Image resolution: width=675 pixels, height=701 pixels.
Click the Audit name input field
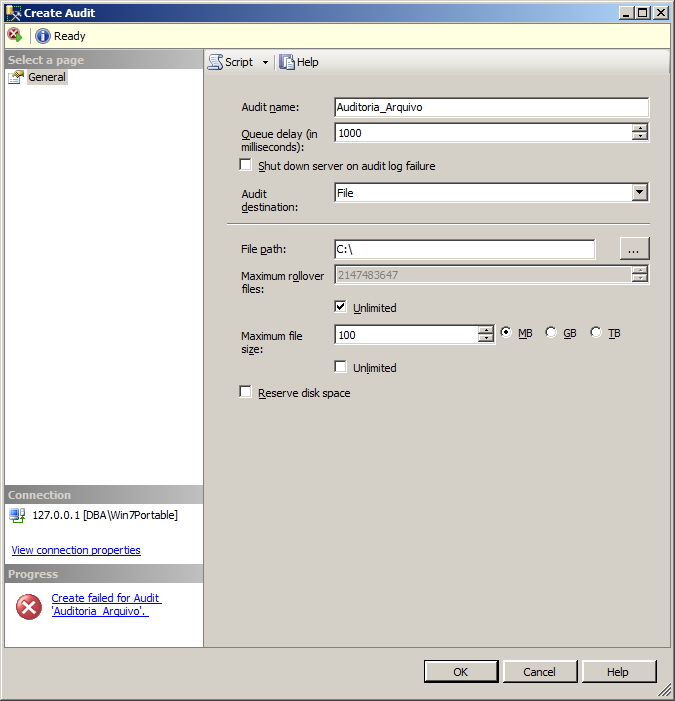coord(491,107)
